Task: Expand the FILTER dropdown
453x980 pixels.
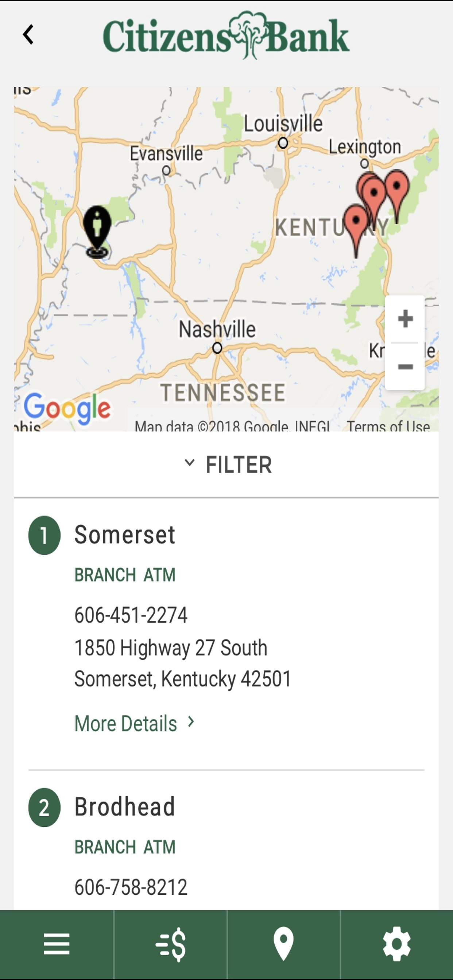Action: tap(238, 464)
